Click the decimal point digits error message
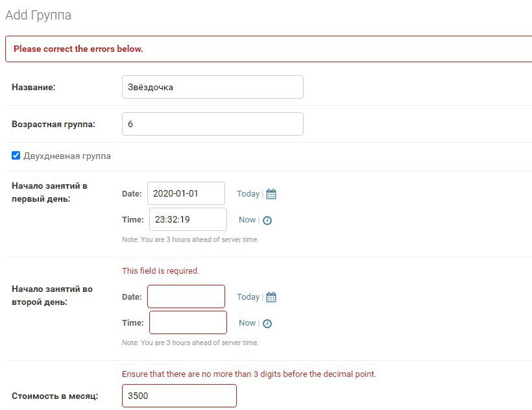This screenshot has height=410, width=532. [249, 374]
